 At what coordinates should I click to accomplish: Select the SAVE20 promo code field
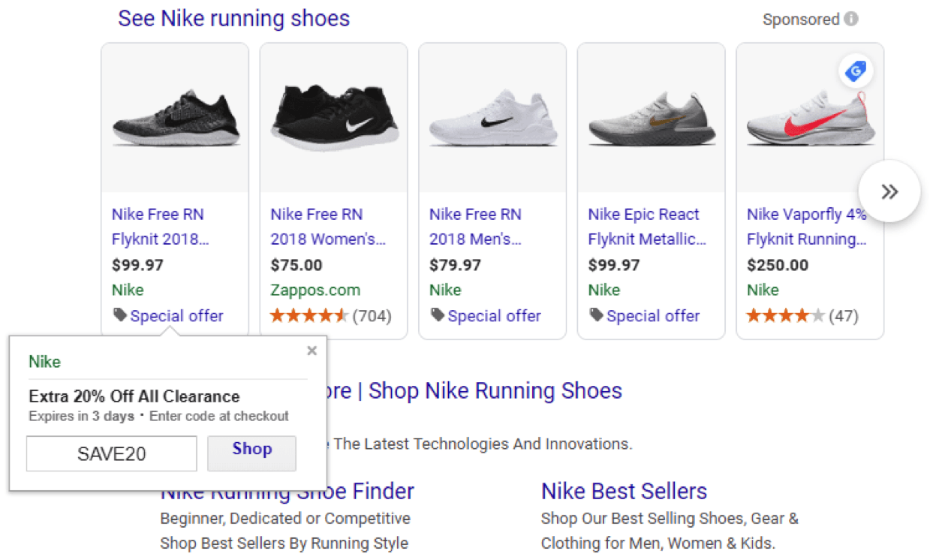[112, 453]
